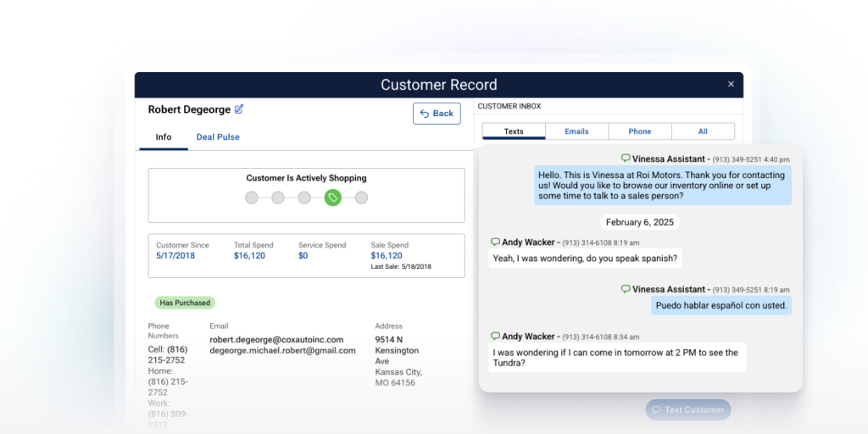868x434 pixels.
Task: Click the Service Spend $0 value
Action: pyautogui.click(x=303, y=255)
